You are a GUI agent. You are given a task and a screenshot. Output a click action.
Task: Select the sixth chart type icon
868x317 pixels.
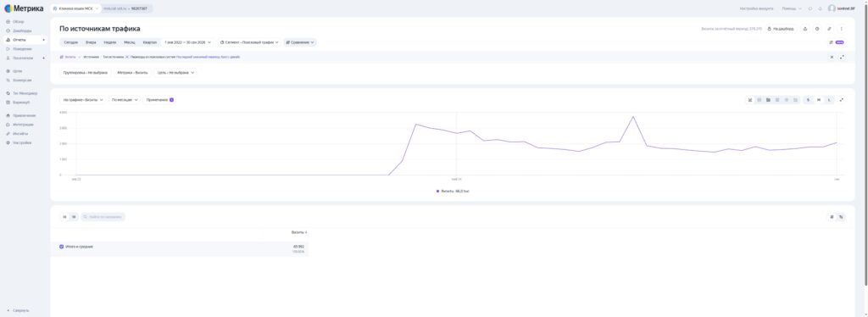click(795, 99)
